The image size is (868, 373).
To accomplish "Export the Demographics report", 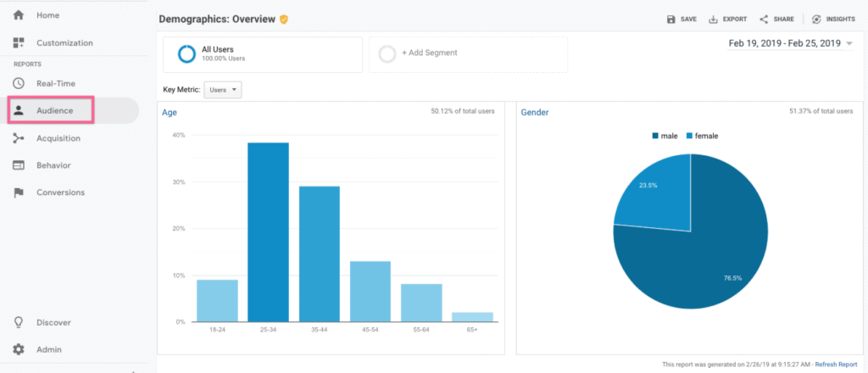I will [x=727, y=19].
